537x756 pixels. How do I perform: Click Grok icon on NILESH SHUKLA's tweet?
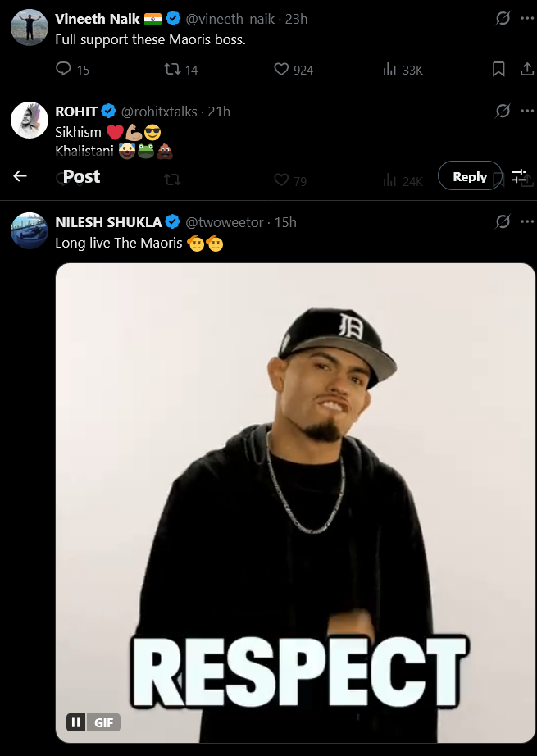coord(503,221)
